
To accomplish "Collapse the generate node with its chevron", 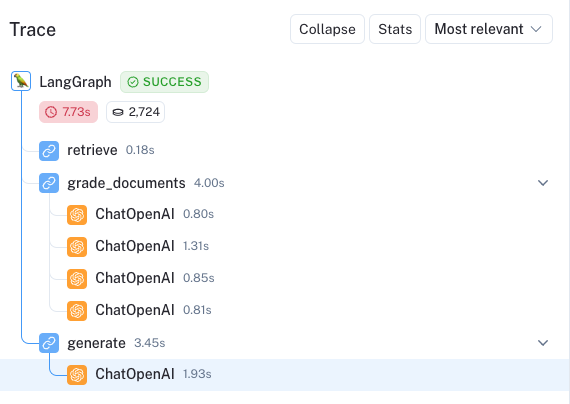I will tap(543, 343).
